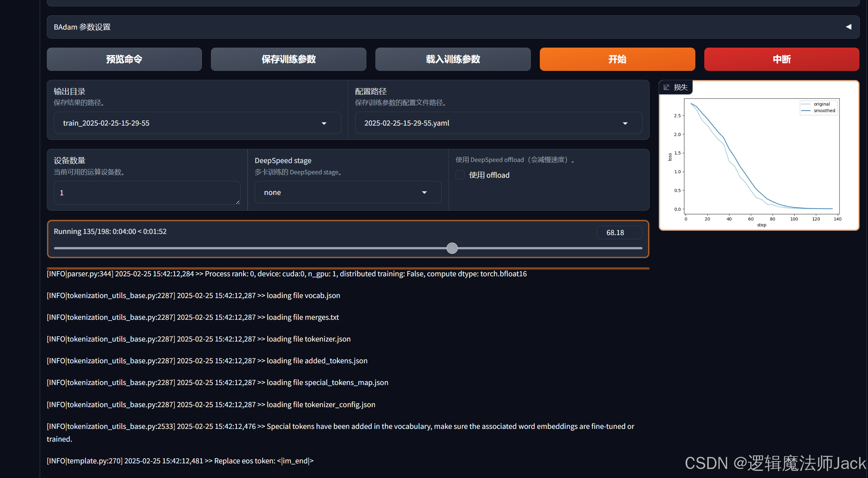Click the chart icon beside 损失
The height and width of the screenshot is (478, 868).
coord(666,87)
